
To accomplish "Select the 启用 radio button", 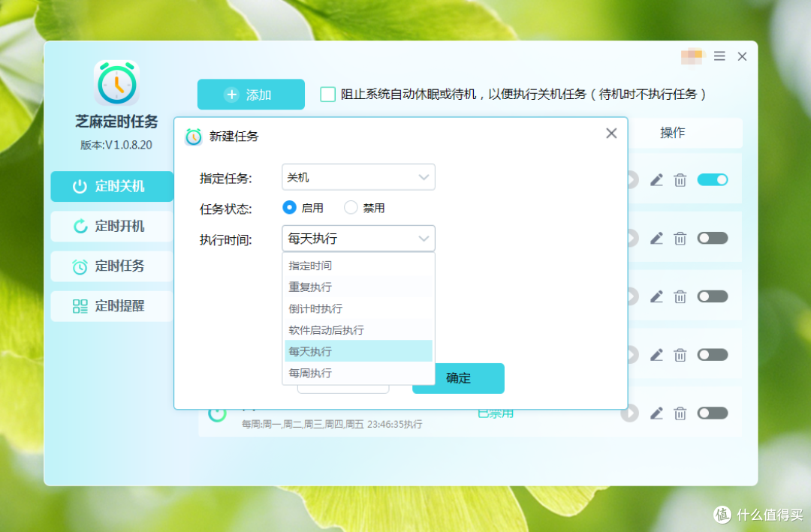I will pyautogui.click(x=289, y=208).
